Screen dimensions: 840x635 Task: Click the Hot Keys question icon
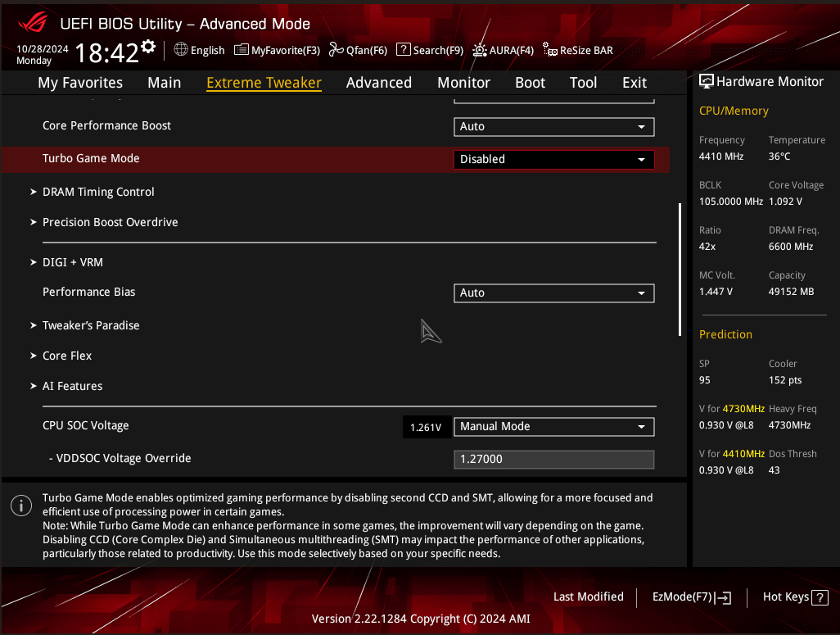click(820, 597)
